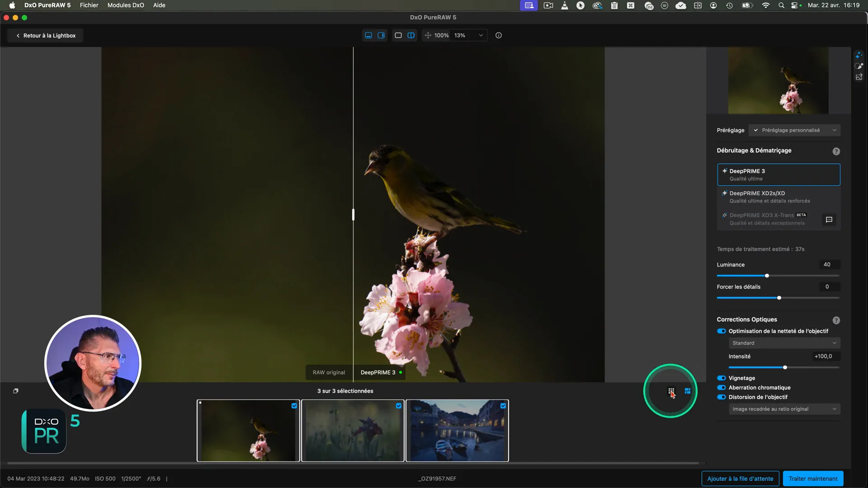Screen dimensions: 868x488
Task: Click the navigator preview thumbnail in the right panel
Action: [x=778, y=81]
